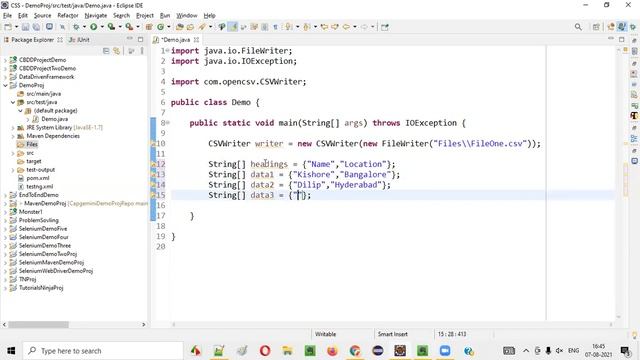Expand the JRE System Library node

click(13, 128)
